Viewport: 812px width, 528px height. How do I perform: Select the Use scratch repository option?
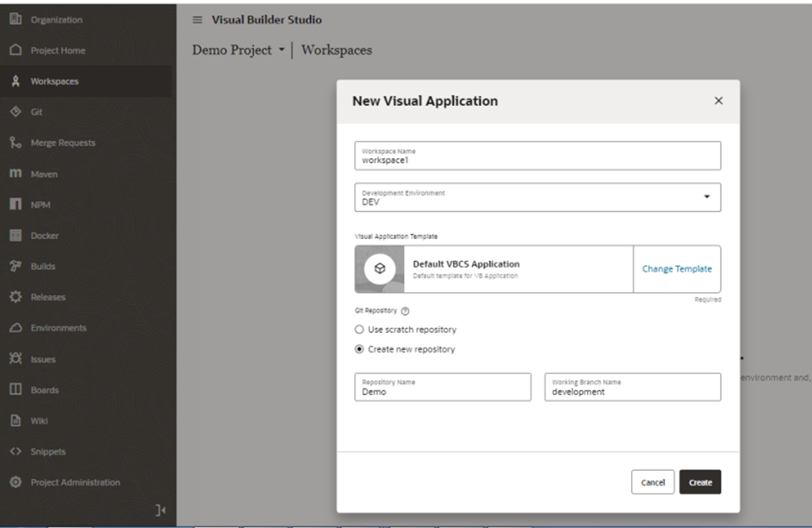pos(358,330)
